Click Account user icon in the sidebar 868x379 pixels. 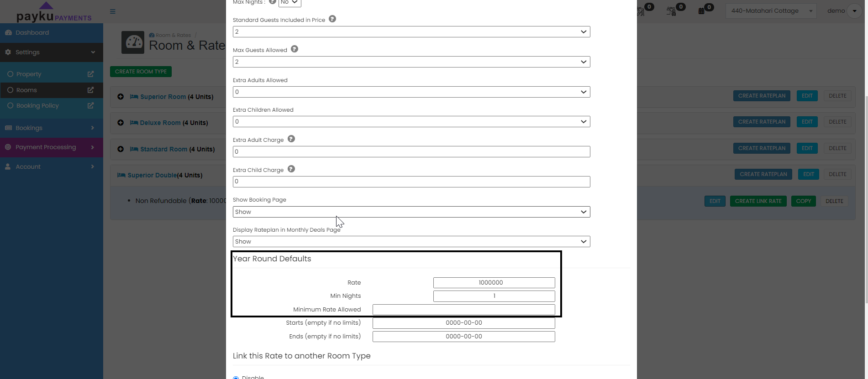[x=8, y=167]
